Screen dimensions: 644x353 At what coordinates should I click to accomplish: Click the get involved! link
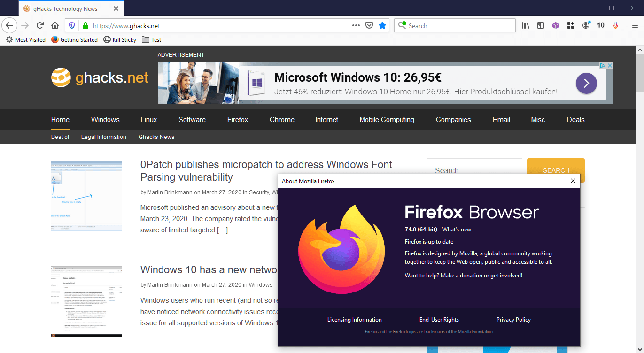(x=506, y=276)
